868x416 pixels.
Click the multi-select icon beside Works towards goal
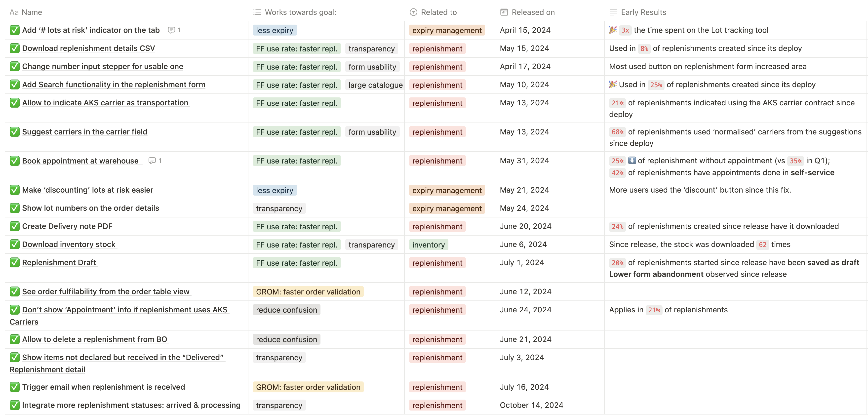(x=257, y=12)
